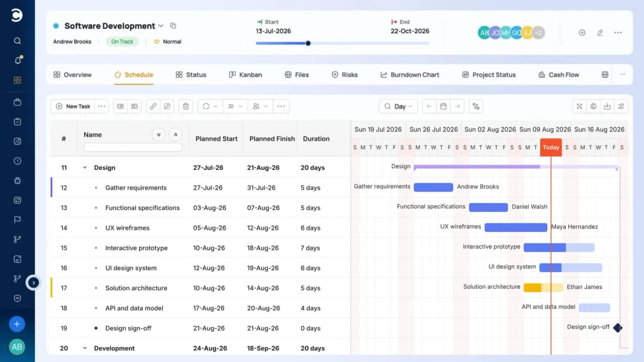Screen dimensions: 644x362
Task: Switch to the Files tab
Action: (296, 75)
